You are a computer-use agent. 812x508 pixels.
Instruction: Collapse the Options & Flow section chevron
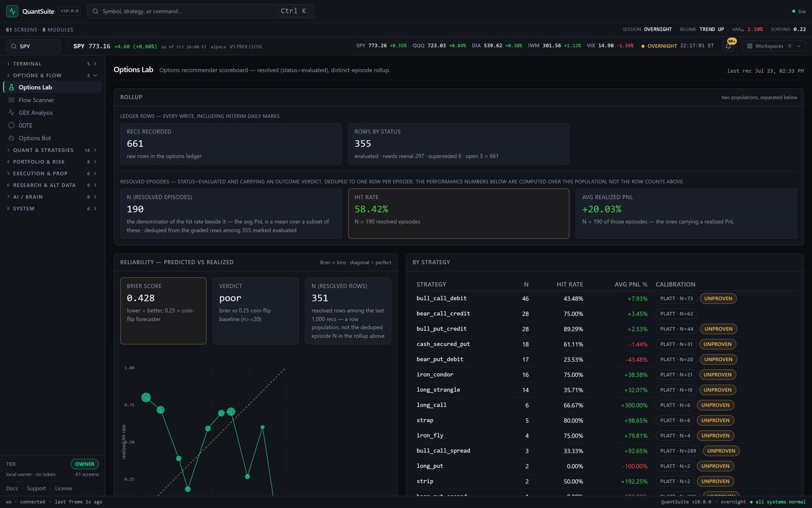[95, 75]
